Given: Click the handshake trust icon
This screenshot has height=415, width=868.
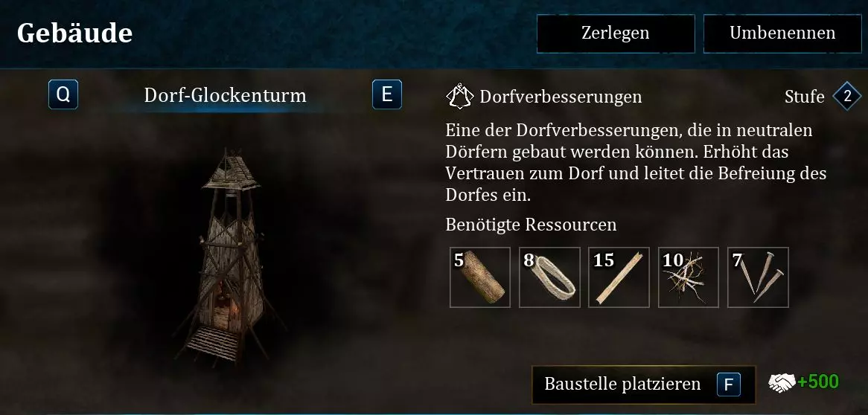Looking at the screenshot, I should tap(782, 382).
